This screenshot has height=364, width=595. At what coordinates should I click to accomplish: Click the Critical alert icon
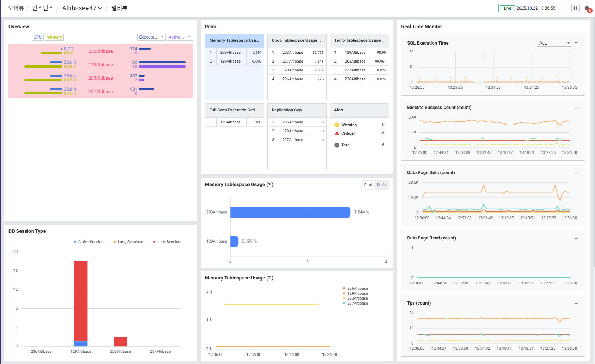pyautogui.click(x=337, y=133)
